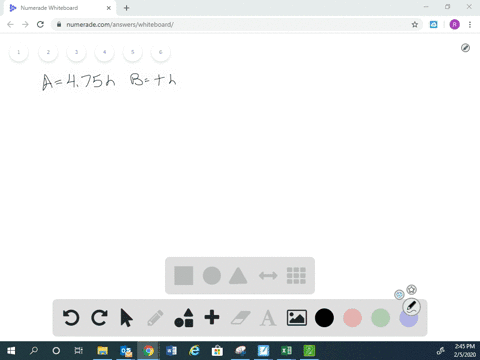Open the shapes tool menu

pyautogui.click(x=184, y=318)
